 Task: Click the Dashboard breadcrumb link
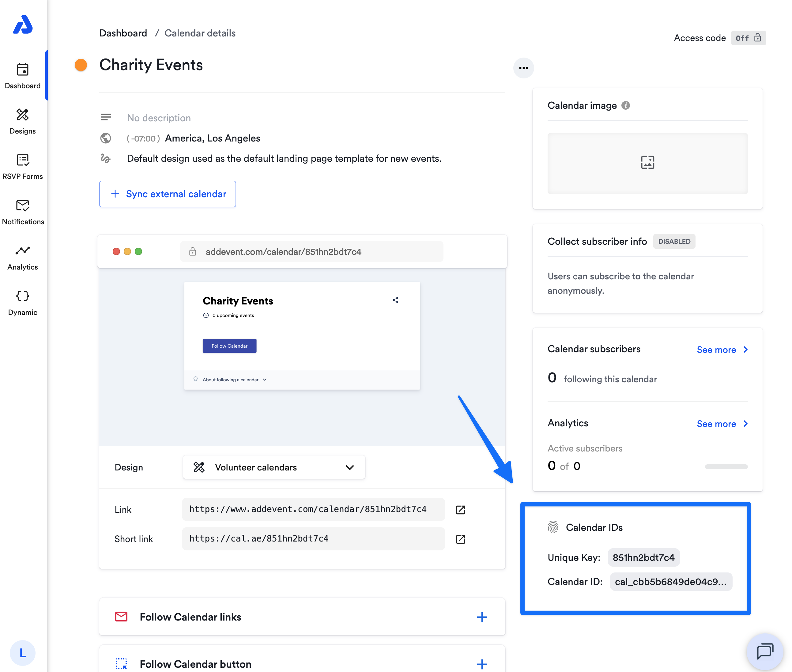point(123,33)
